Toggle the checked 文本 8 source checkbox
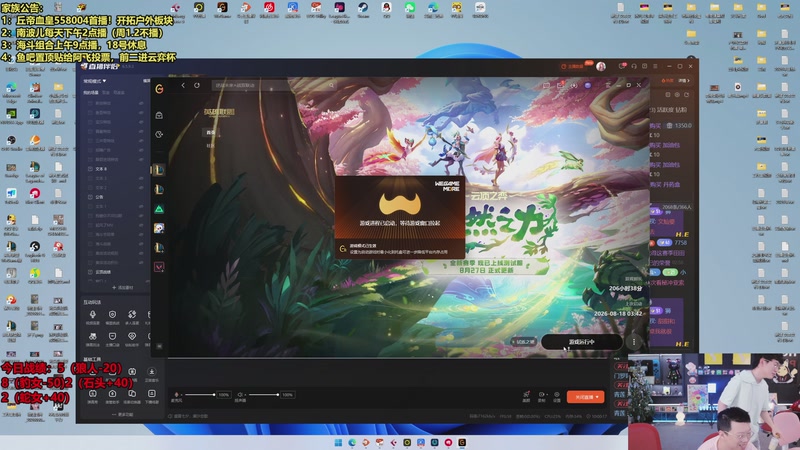The height and width of the screenshot is (450, 800). pyautogui.click(x=90, y=168)
